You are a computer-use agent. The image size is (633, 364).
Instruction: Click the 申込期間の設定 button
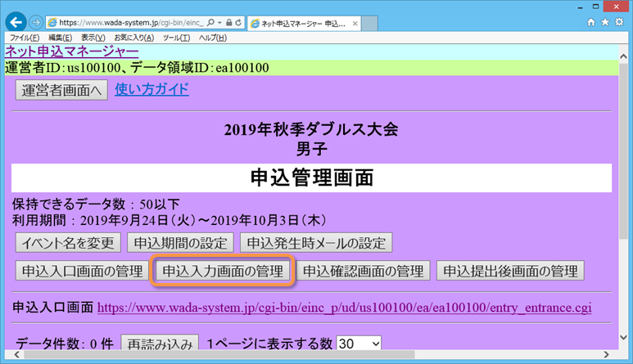(180, 243)
